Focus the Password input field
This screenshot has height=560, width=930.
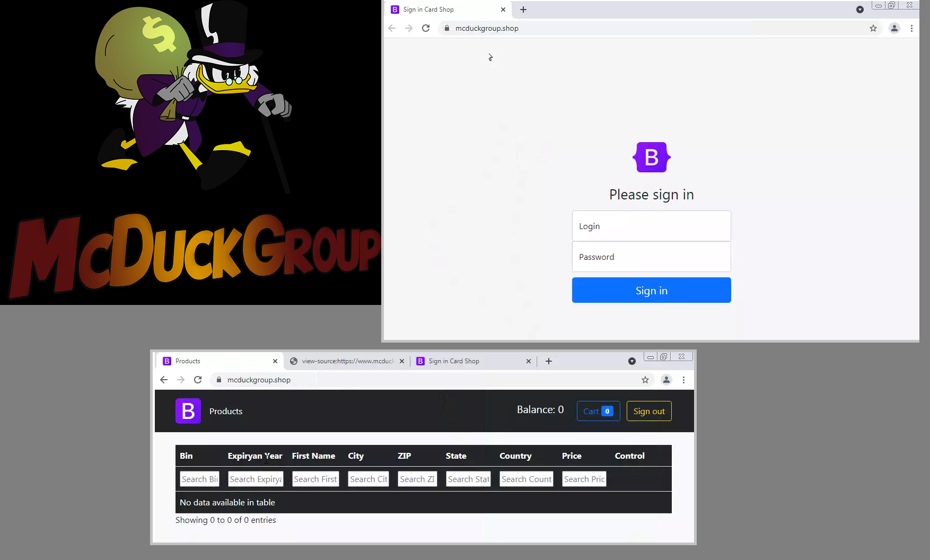(652, 257)
